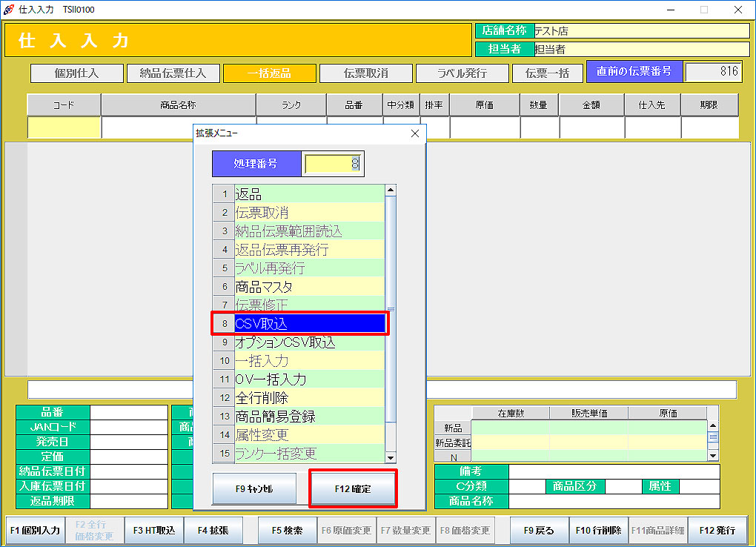Click the 処理番号 input field
756x547 pixels.
pos(333,164)
